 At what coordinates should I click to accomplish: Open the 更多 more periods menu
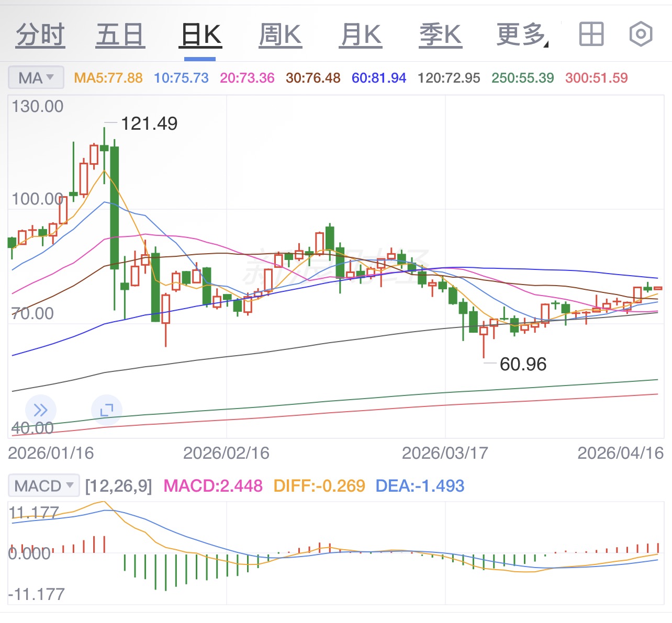(x=522, y=35)
